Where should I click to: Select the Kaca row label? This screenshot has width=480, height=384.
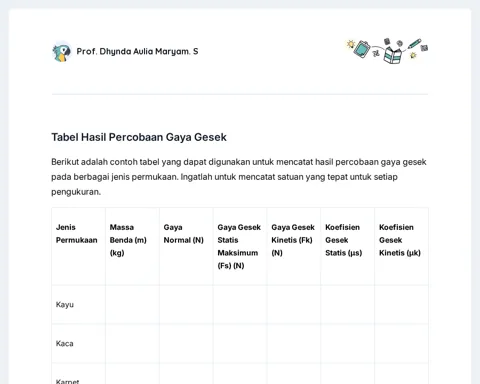tap(64, 344)
